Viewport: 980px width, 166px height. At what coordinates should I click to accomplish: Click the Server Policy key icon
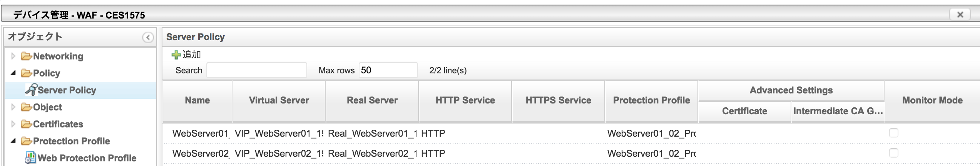pyautogui.click(x=31, y=90)
